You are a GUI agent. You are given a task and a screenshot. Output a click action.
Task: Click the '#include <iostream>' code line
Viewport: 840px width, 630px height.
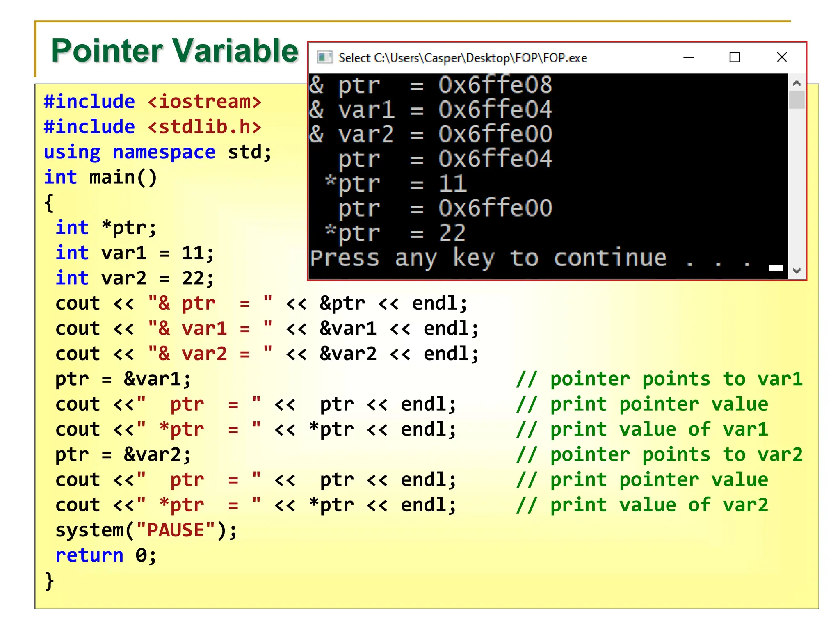click(x=153, y=102)
